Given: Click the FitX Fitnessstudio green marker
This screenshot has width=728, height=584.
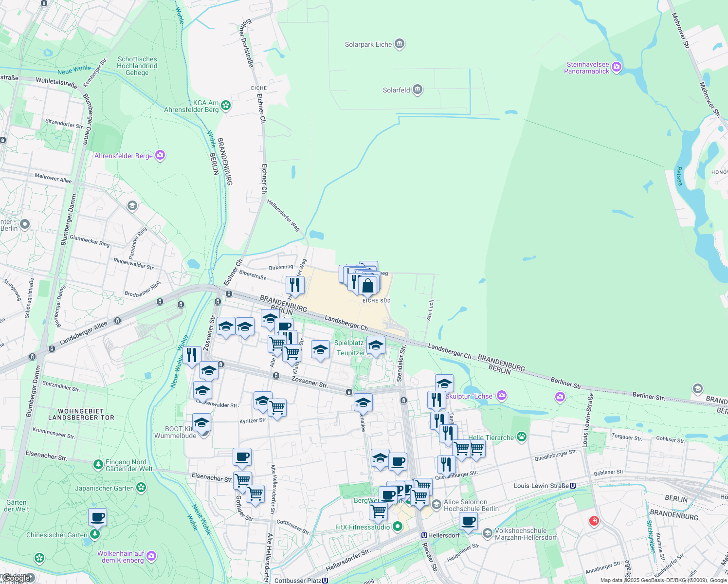Looking at the screenshot, I should 396,527.
